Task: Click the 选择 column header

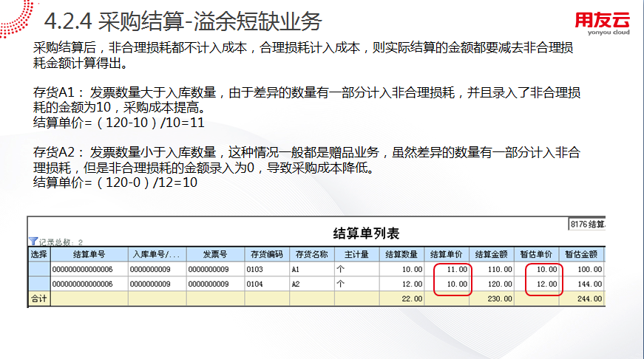Action: click(x=39, y=254)
